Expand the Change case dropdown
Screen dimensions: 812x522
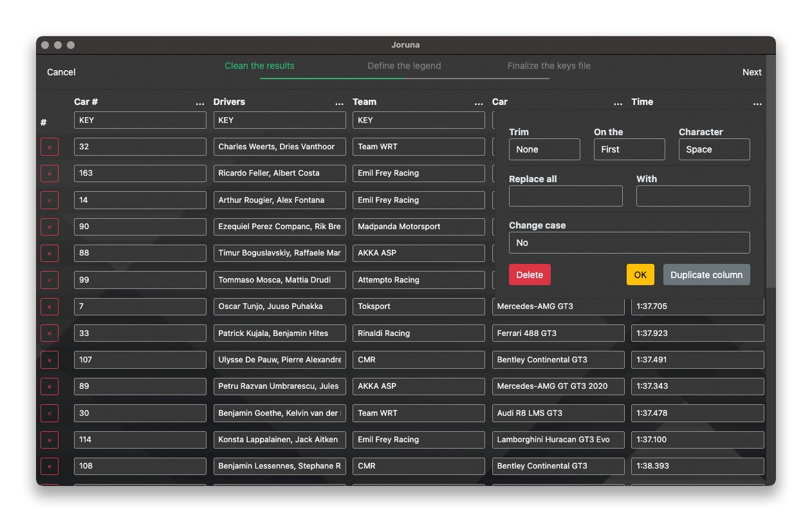pos(629,243)
